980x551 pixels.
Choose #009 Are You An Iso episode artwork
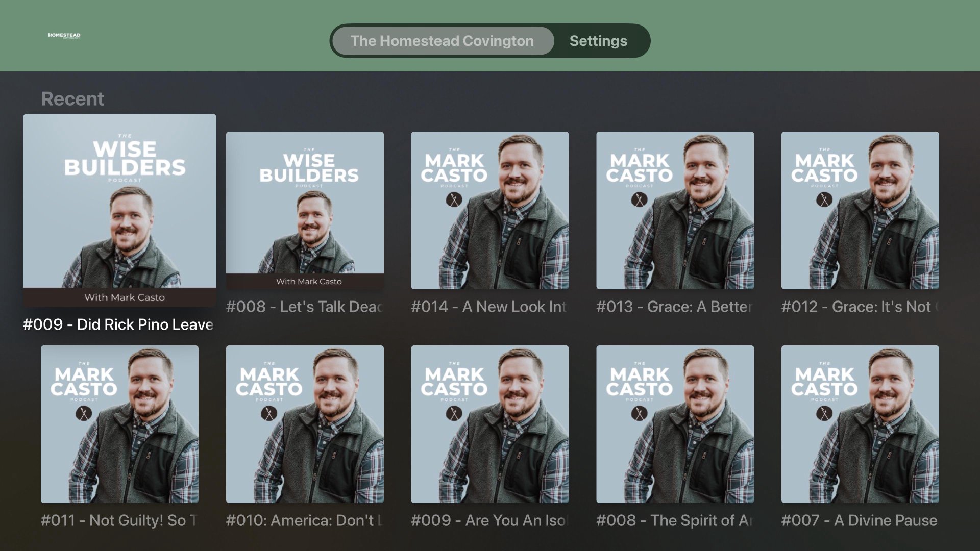pos(489,424)
